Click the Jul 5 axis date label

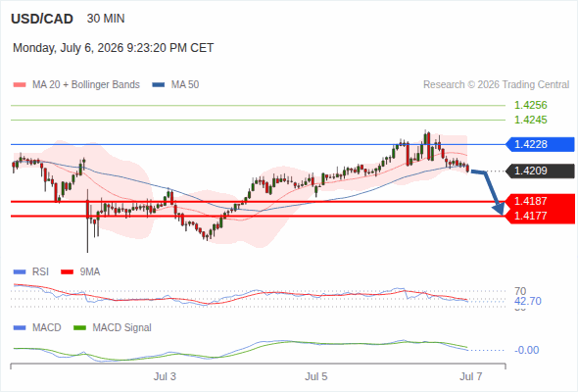click(315, 376)
